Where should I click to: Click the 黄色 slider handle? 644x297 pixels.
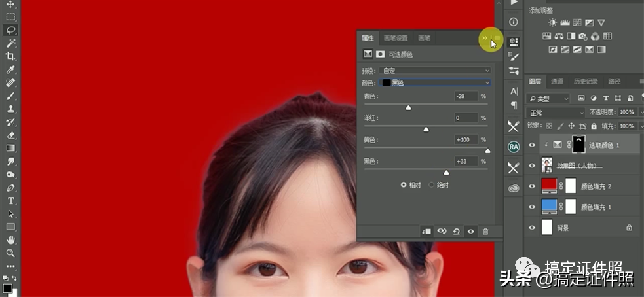point(487,151)
